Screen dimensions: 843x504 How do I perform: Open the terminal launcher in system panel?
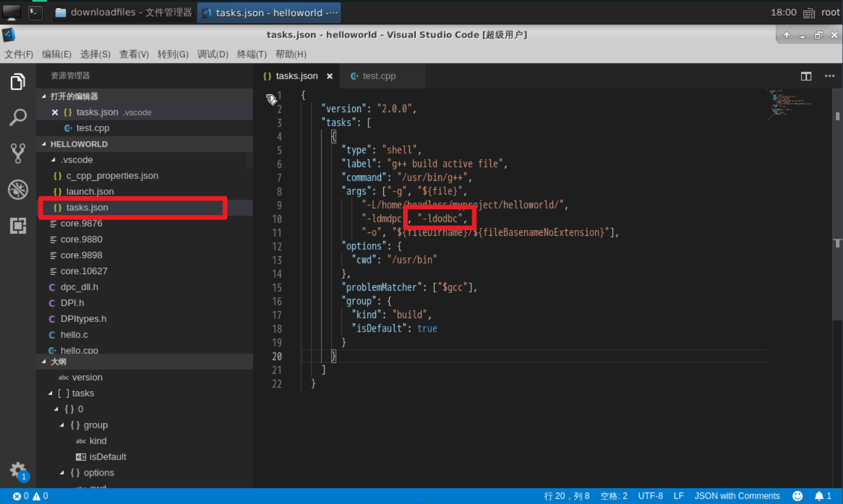coord(35,12)
